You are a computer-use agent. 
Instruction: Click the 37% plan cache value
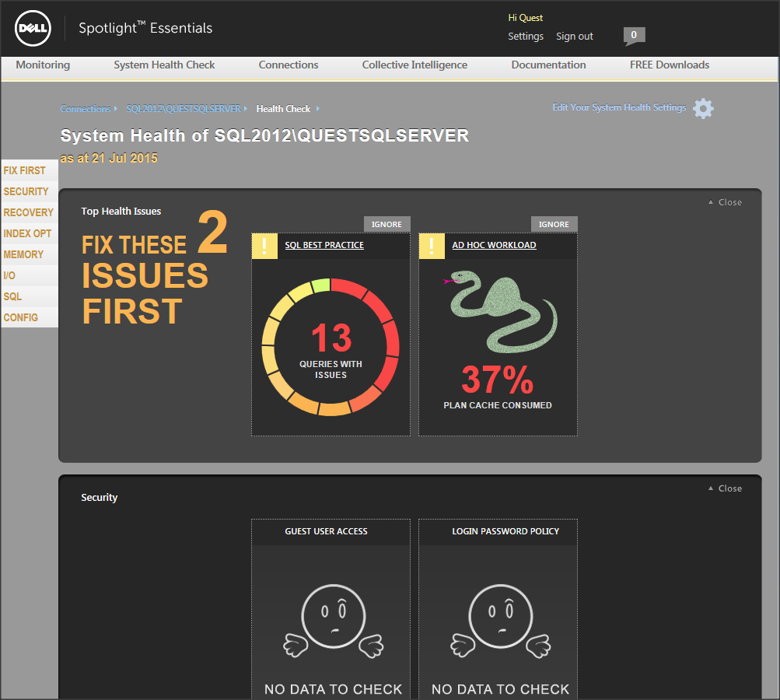498,379
